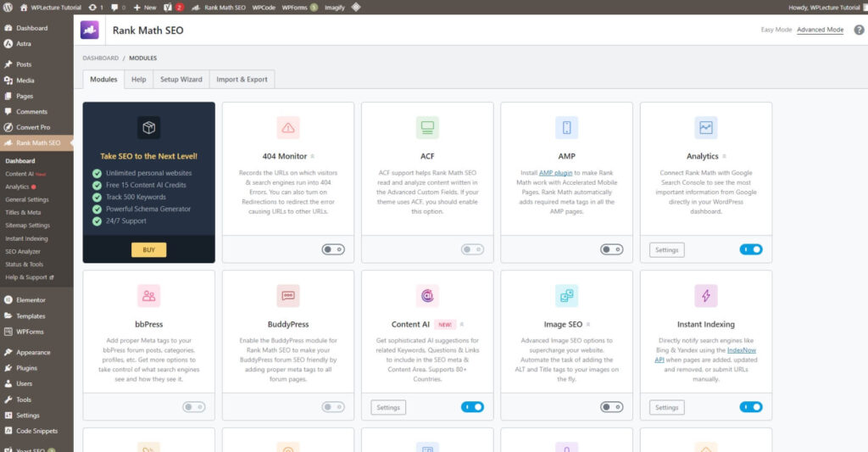The image size is (868, 452).
Task: Open Imagify in the admin bar
Action: 334,7
